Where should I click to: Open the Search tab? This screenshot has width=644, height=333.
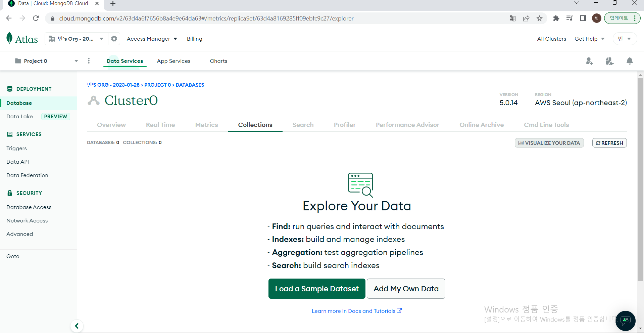coord(303,125)
